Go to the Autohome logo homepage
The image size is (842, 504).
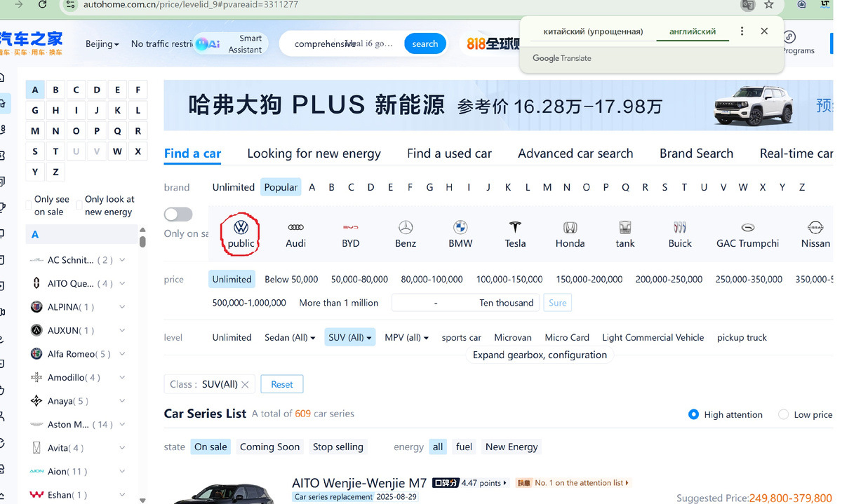[31, 43]
